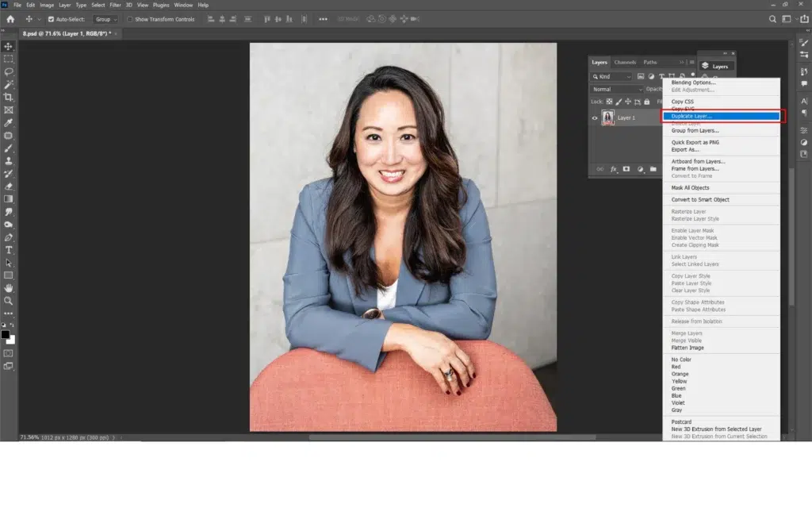Hide Layer 1 with eye icon
Image resolution: width=812 pixels, height=508 pixels.
point(595,117)
